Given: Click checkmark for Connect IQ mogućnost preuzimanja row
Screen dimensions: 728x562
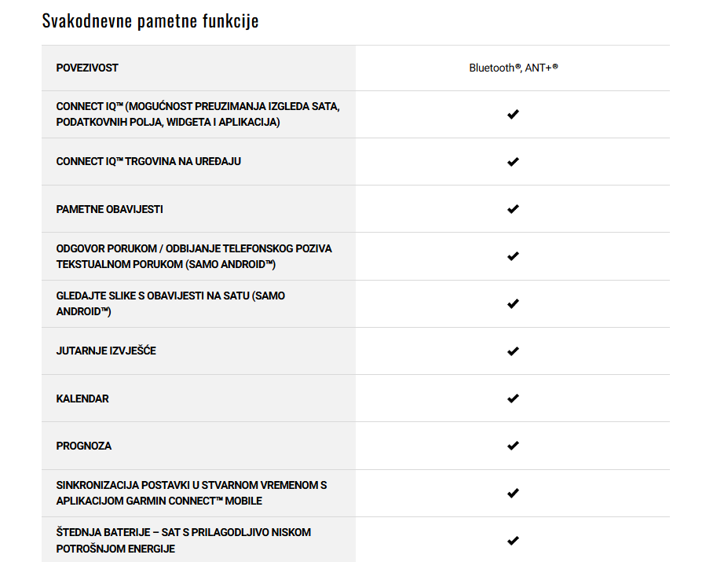Looking at the screenshot, I should coord(513,114).
